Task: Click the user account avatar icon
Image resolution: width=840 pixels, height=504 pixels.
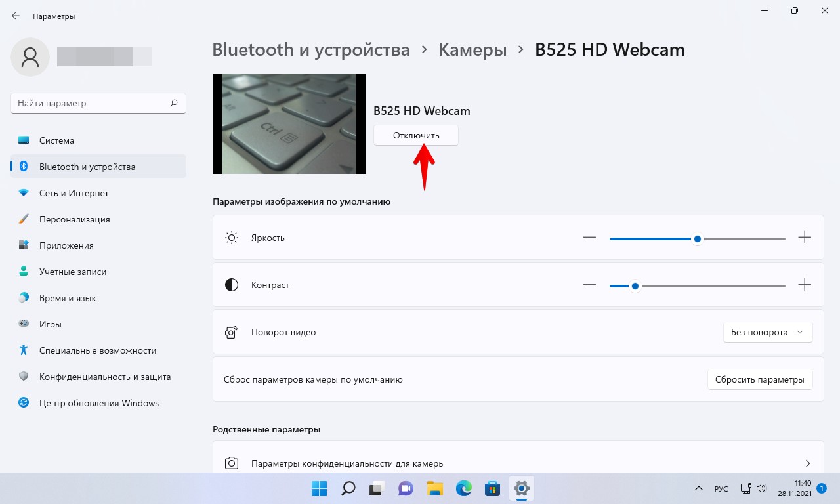Action: (30, 57)
